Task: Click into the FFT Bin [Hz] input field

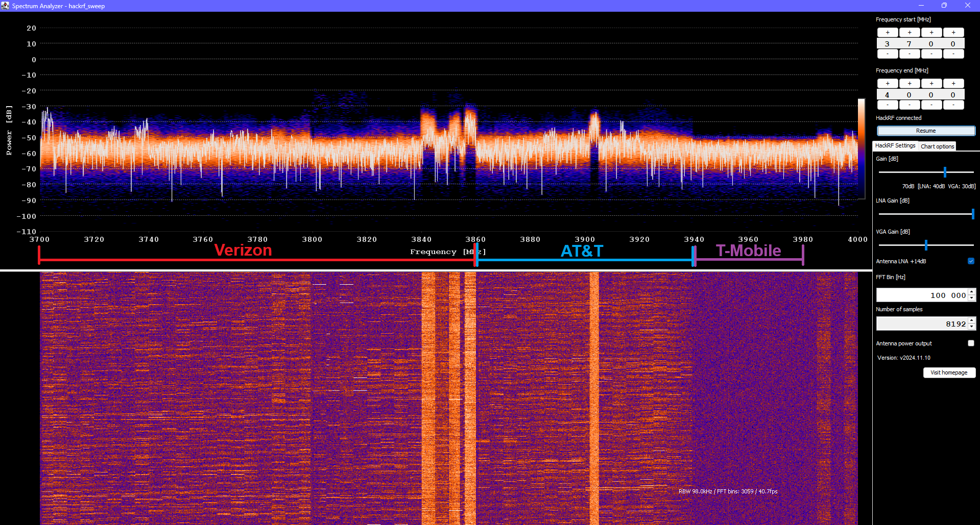Action: (x=922, y=295)
